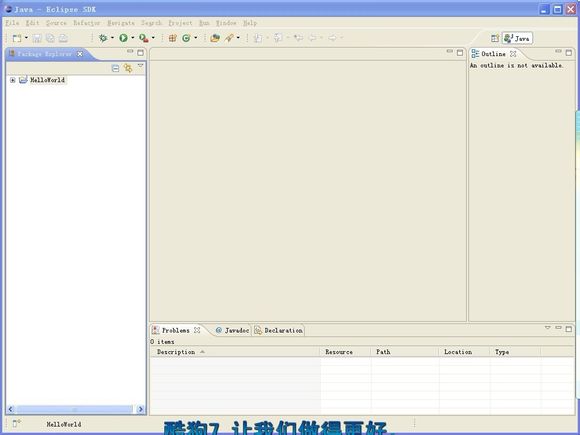Maximize the Problems panel
580x435 pixels.
point(569,329)
